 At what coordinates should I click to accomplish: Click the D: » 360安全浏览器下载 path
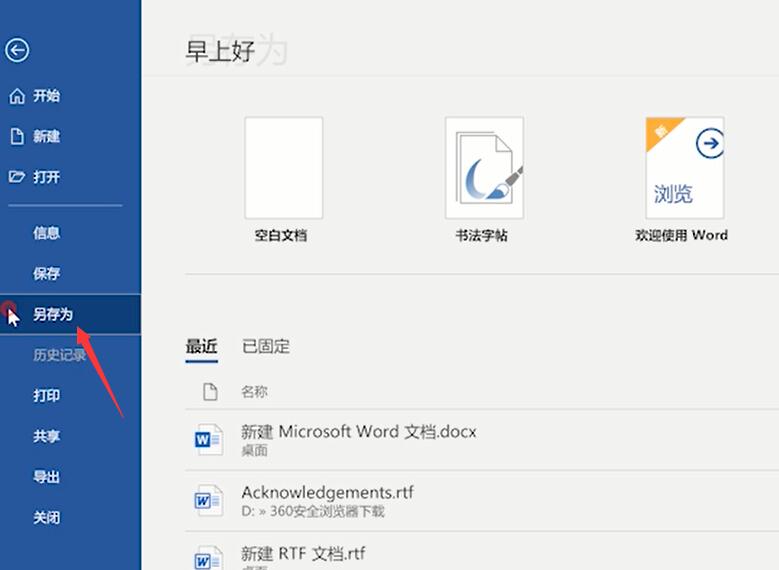pyautogui.click(x=313, y=511)
